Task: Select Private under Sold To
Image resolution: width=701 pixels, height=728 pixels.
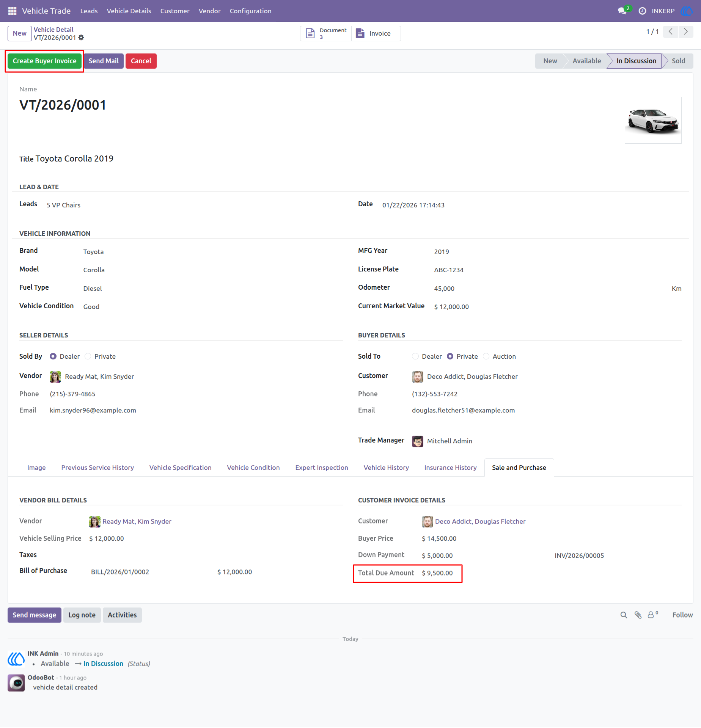Action: [450, 356]
